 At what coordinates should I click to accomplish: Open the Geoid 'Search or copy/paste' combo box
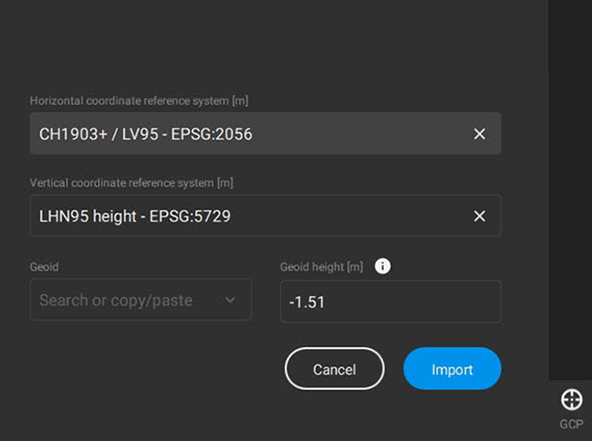tap(141, 300)
